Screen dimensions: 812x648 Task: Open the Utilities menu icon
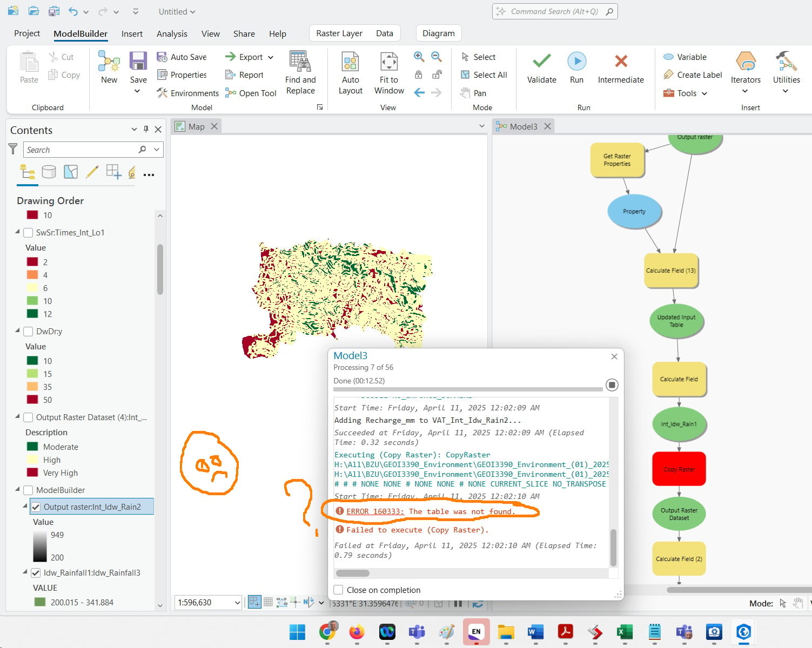[x=786, y=61]
